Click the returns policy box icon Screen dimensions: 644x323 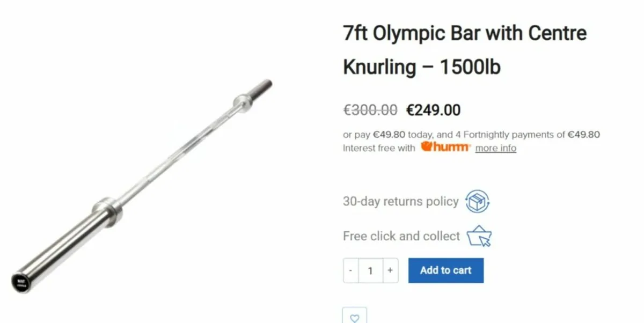(x=477, y=202)
